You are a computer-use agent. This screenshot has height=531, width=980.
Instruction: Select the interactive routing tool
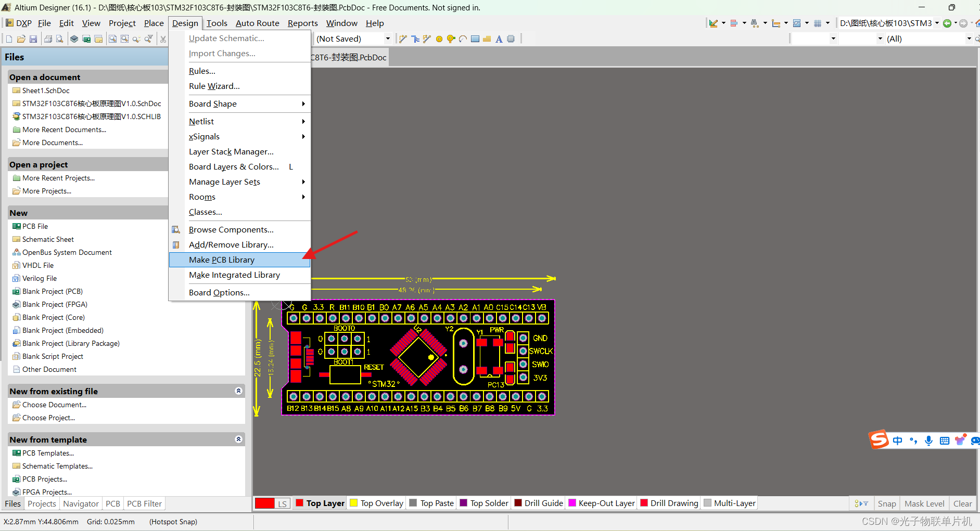pos(403,39)
